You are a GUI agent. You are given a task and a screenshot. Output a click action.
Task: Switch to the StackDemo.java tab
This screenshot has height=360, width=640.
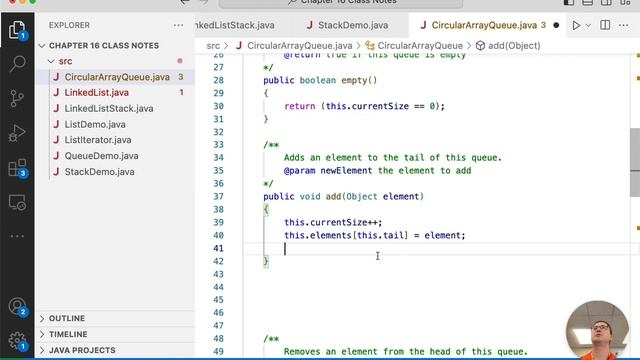pyautogui.click(x=352, y=25)
